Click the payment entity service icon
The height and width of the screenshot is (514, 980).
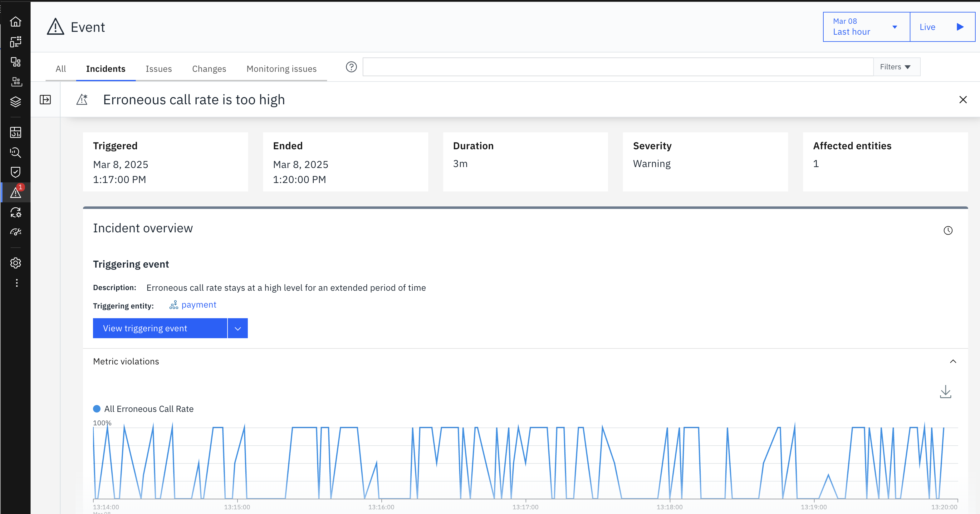point(174,305)
